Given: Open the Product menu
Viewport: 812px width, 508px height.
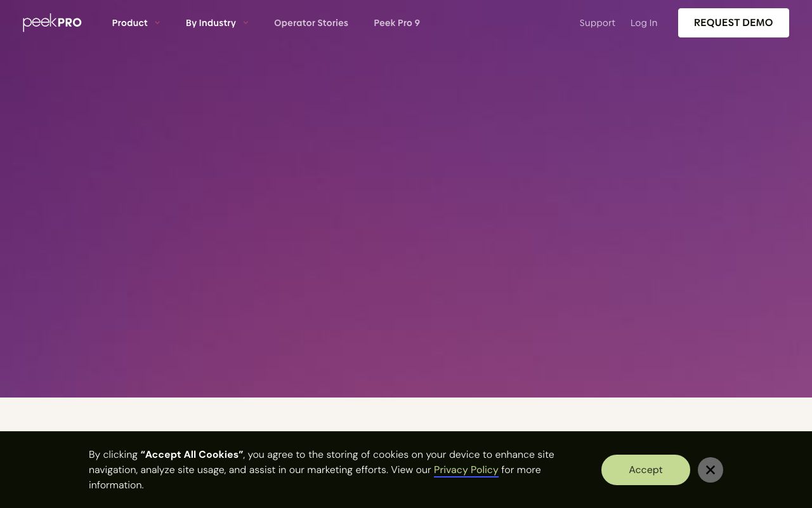Looking at the screenshot, I should [130, 23].
